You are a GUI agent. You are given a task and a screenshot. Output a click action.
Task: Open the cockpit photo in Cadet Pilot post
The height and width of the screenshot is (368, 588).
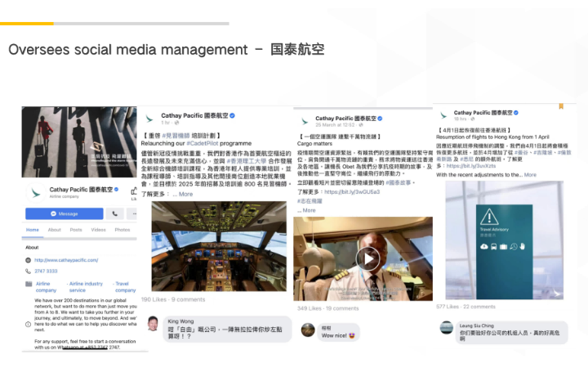pos(219,246)
